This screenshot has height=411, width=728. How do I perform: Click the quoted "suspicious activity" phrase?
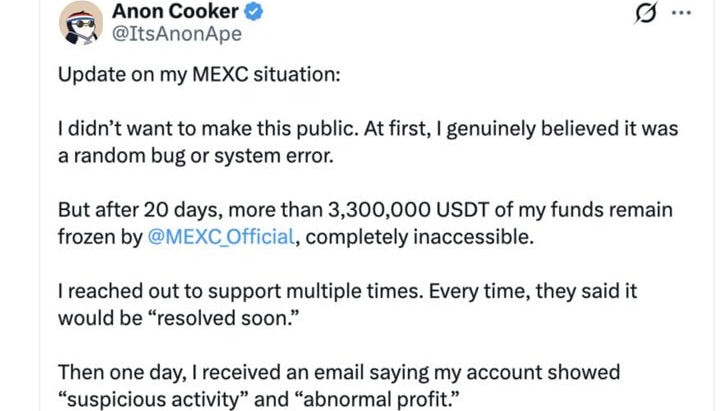coord(148,399)
